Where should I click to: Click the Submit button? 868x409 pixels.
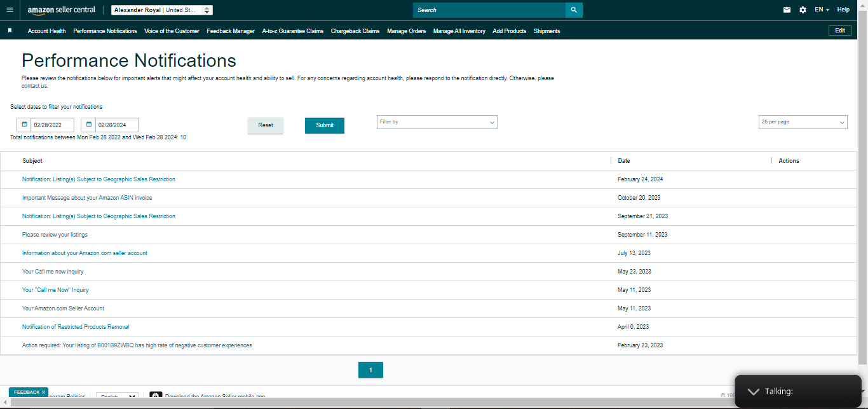325,125
